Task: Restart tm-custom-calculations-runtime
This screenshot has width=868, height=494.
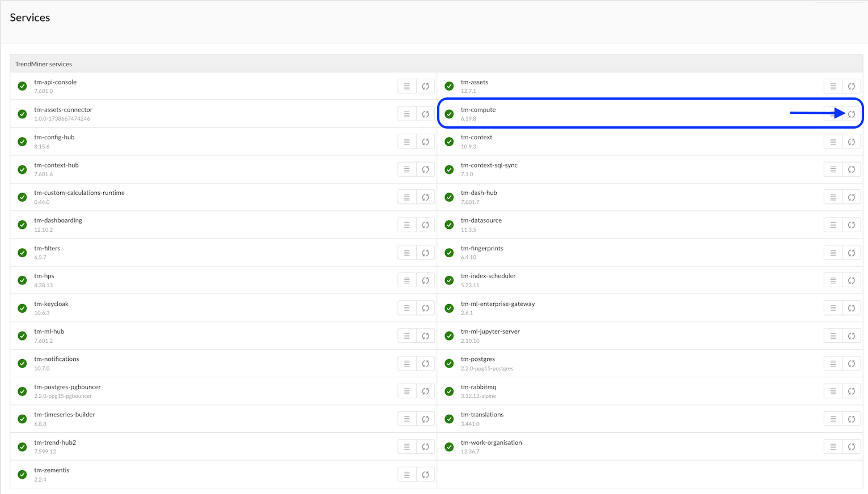Action: pos(425,197)
